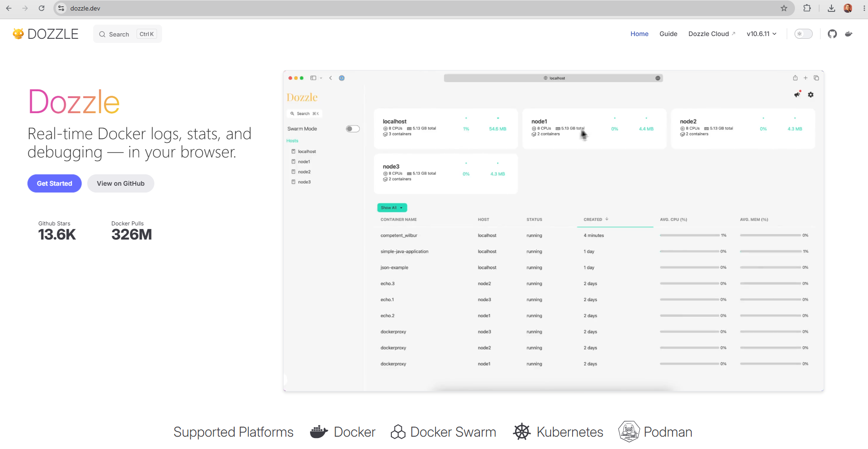View site information icon in address bar

point(61,8)
